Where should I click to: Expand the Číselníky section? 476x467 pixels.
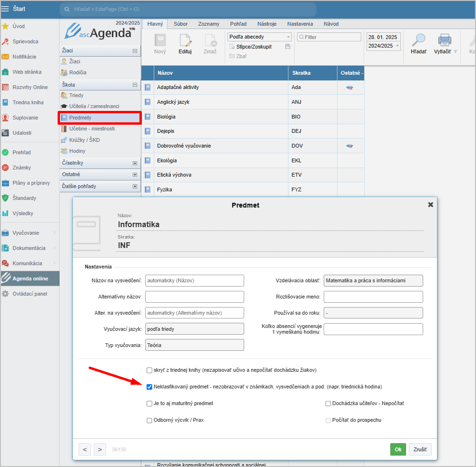[135, 163]
